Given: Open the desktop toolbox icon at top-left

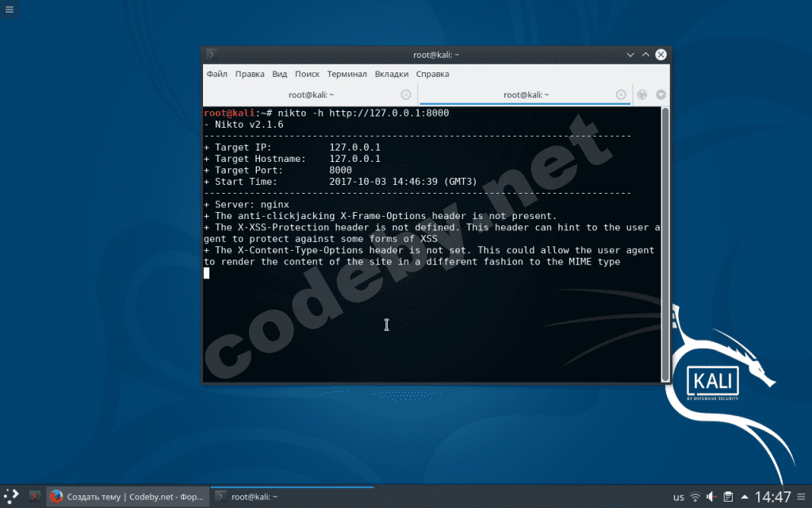Looking at the screenshot, I should click(10, 9).
